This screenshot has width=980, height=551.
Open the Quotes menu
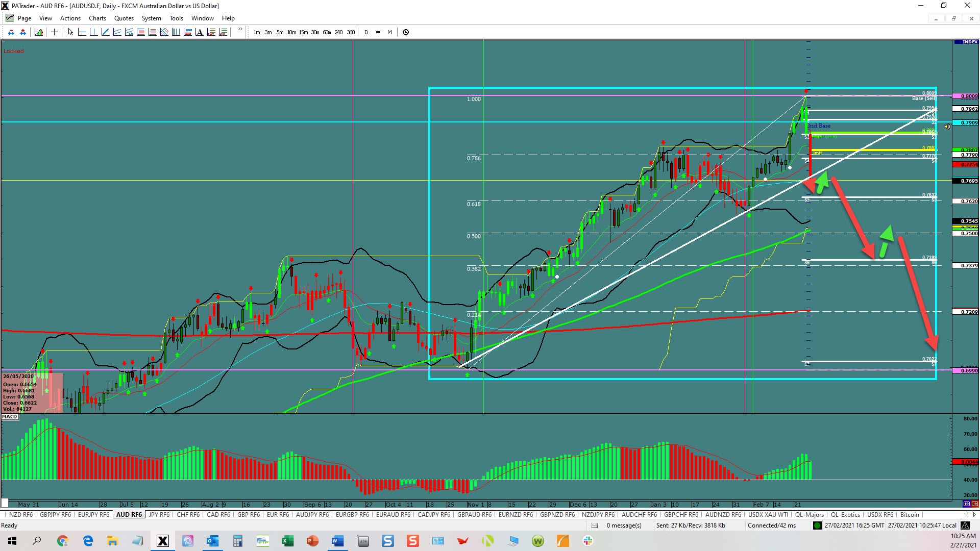(x=124, y=18)
